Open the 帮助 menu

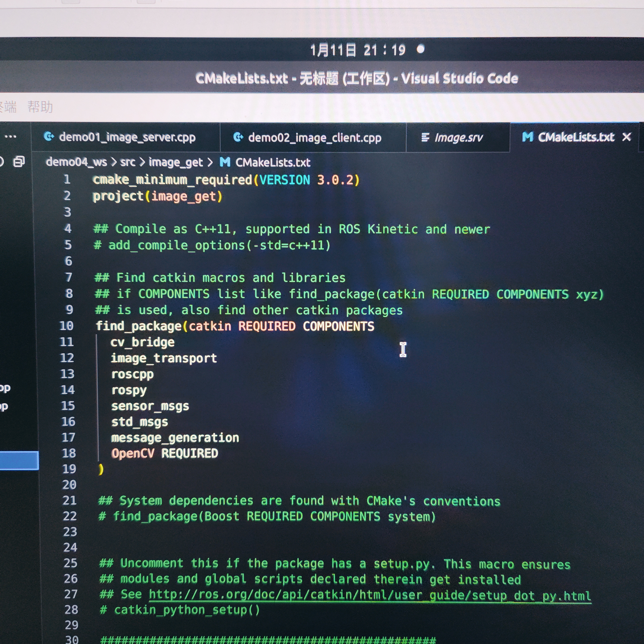(x=40, y=107)
